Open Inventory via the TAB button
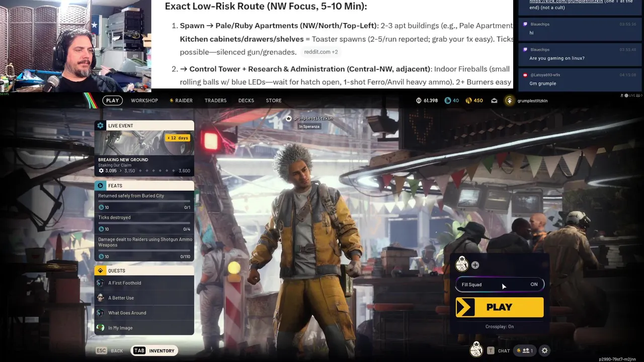 coord(154,351)
